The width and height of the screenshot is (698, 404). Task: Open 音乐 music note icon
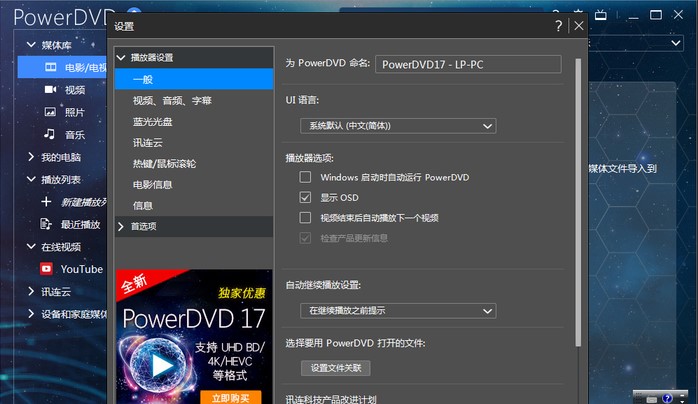[49, 134]
